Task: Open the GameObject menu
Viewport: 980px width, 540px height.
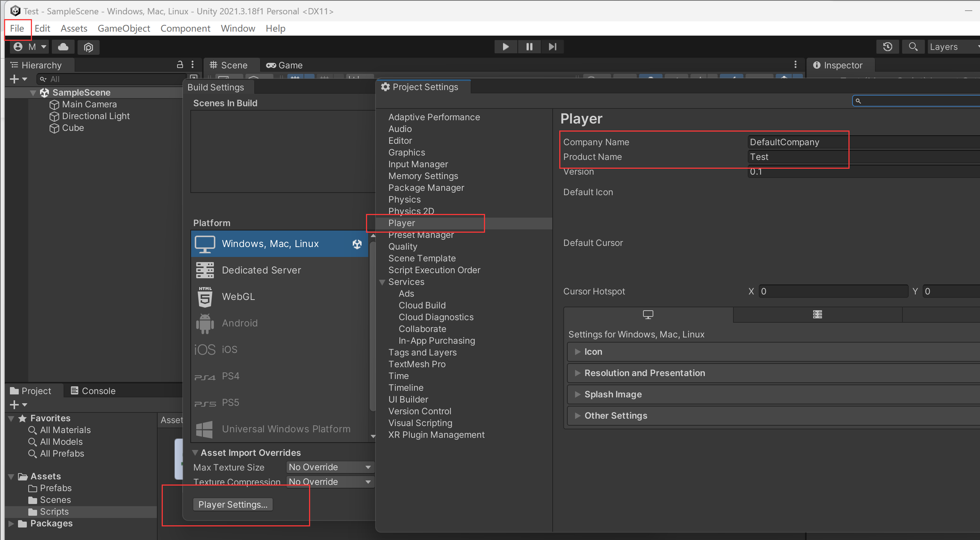Action: pos(123,28)
